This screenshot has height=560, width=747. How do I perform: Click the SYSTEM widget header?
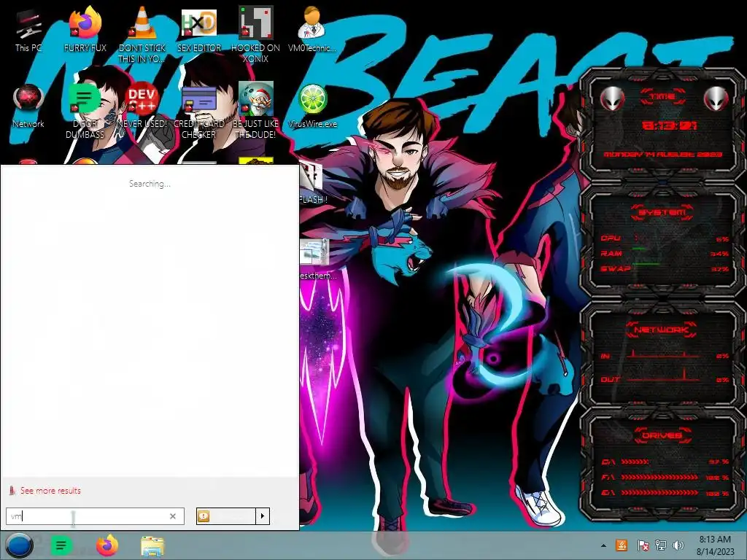click(x=662, y=212)
